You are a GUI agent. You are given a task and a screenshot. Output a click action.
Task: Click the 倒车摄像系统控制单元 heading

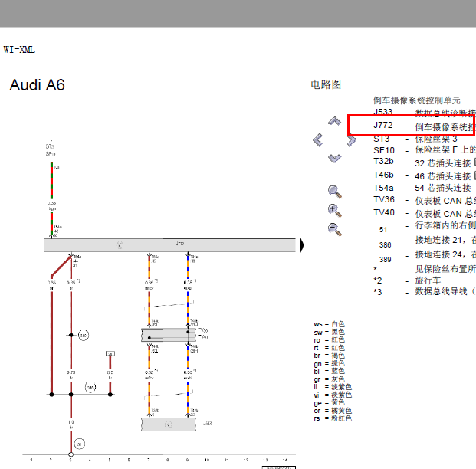point(417,100)
